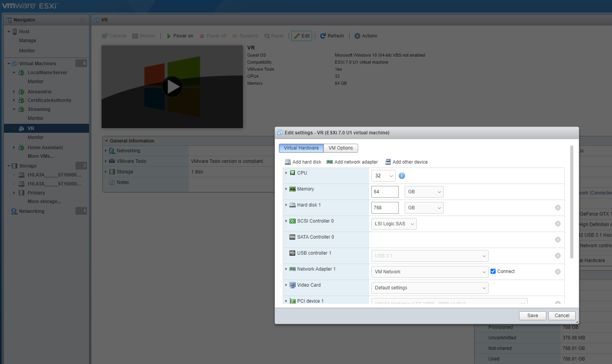Viewport: 612px width, 364px height.
Task: Open the SCSI Controller type dropdown
Action: click(x=394, y=224)
